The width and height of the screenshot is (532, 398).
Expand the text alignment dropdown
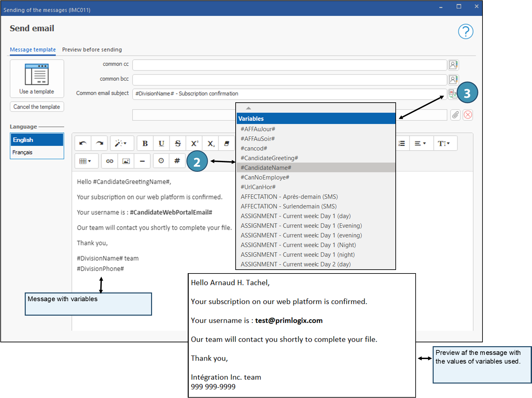[420, 143]
